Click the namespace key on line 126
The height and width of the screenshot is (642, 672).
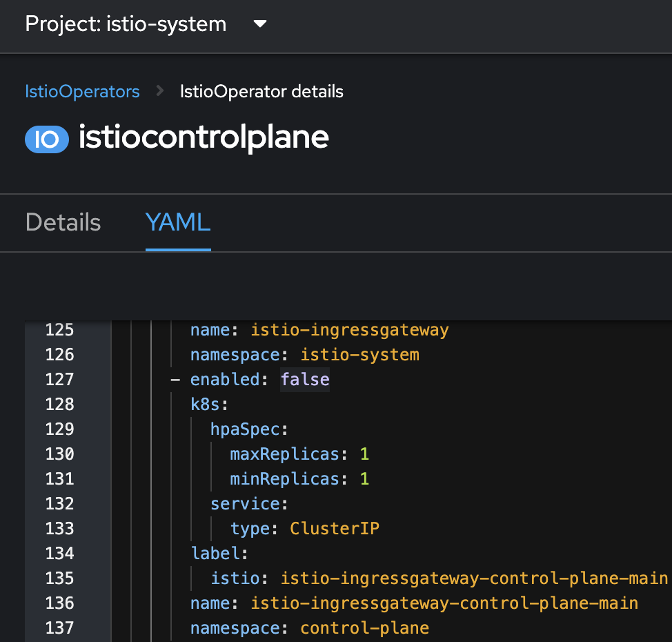click(235, 355)
